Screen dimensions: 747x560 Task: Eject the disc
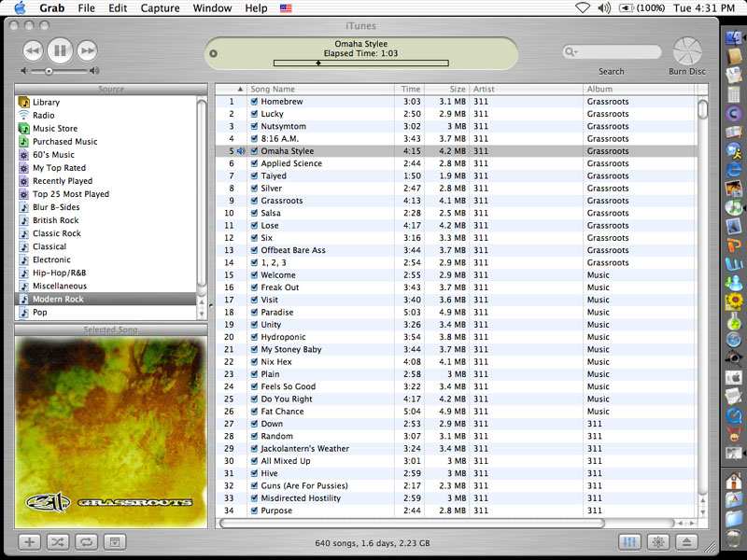point(685,541)
